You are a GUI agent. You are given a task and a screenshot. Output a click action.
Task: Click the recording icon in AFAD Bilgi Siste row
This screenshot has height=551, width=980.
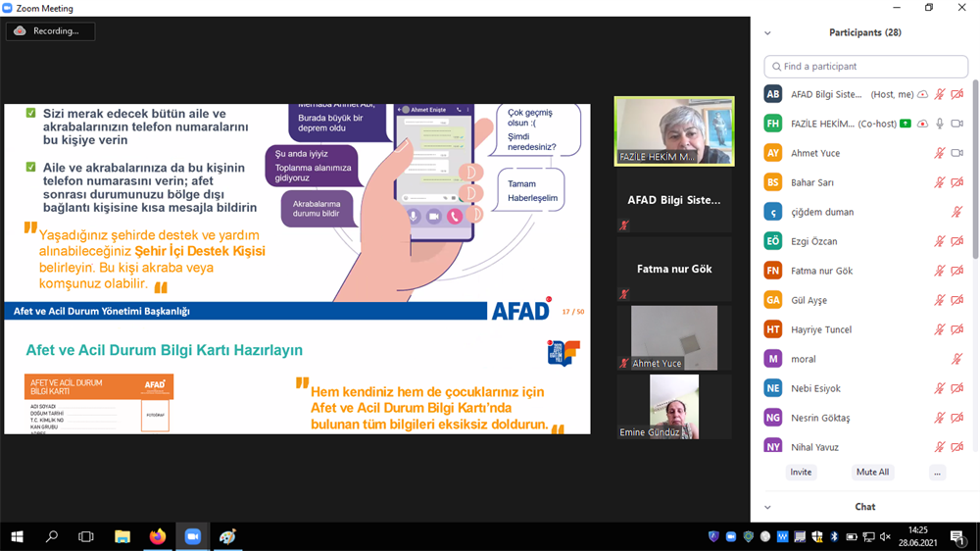922,94
